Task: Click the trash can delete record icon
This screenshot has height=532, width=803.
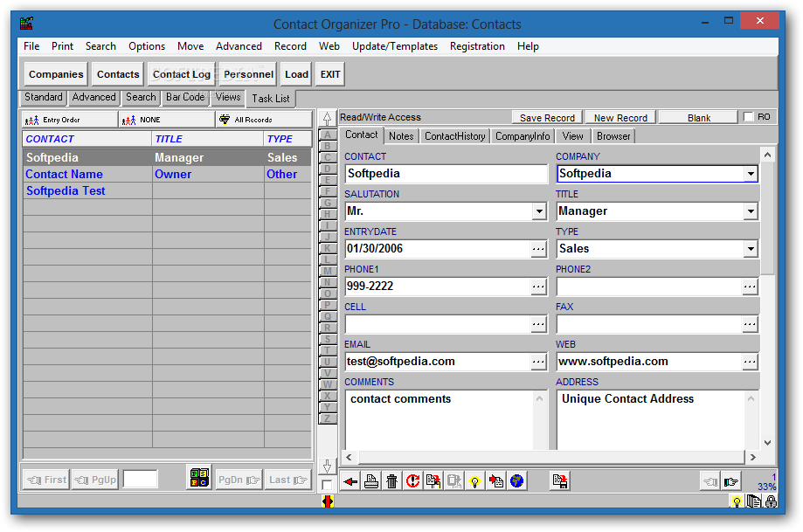Action: click(x=391, y=481)
